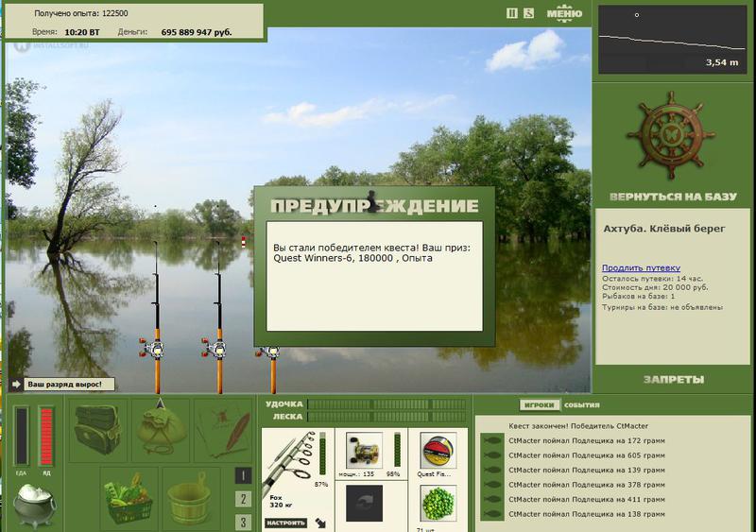Click the reel thumbnail with мощн. 135
This screenshot has height=532, width=756.
364,451
